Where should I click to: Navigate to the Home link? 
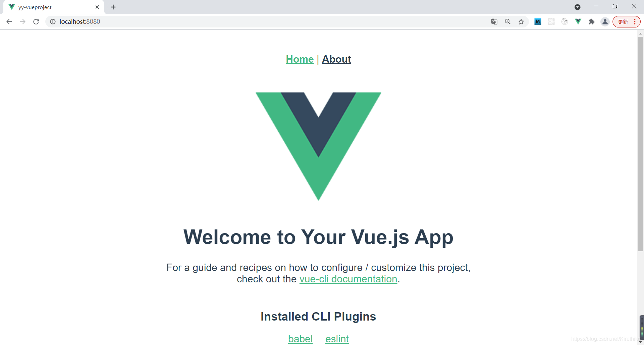[300, 59]
